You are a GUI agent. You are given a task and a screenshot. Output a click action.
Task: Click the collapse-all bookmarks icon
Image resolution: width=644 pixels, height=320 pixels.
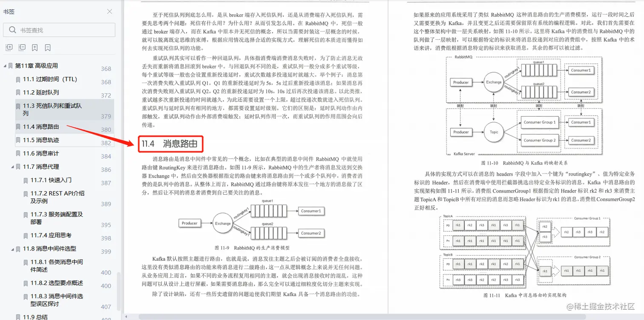[x=22, y=47]
